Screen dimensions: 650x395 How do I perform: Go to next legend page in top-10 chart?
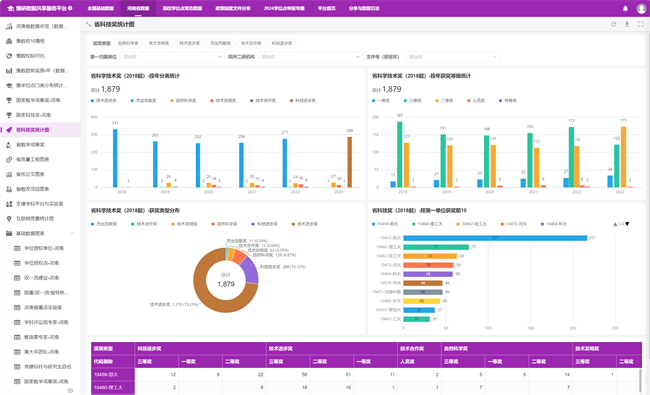(x=627, y=224)
